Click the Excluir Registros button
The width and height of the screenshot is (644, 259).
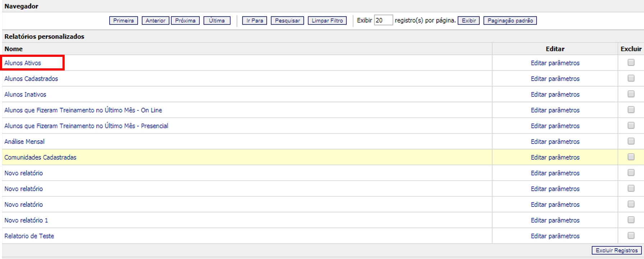tap(616, 250)
